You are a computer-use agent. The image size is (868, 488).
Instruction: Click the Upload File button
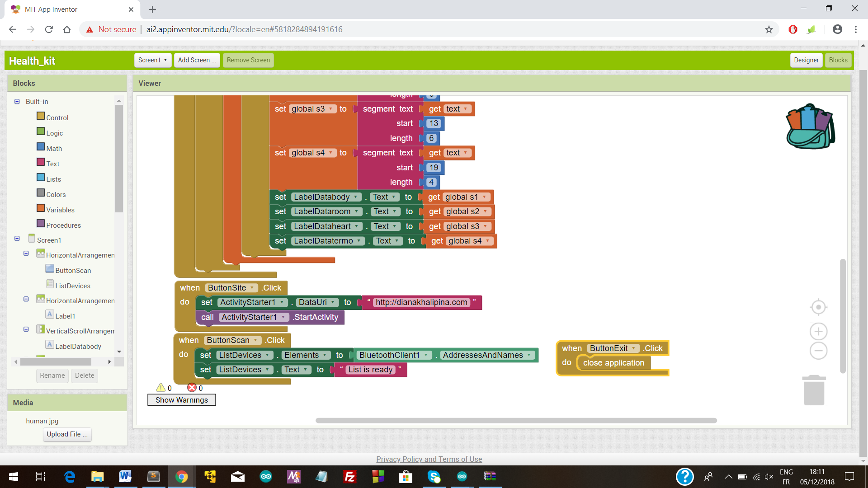coord(67,434)
